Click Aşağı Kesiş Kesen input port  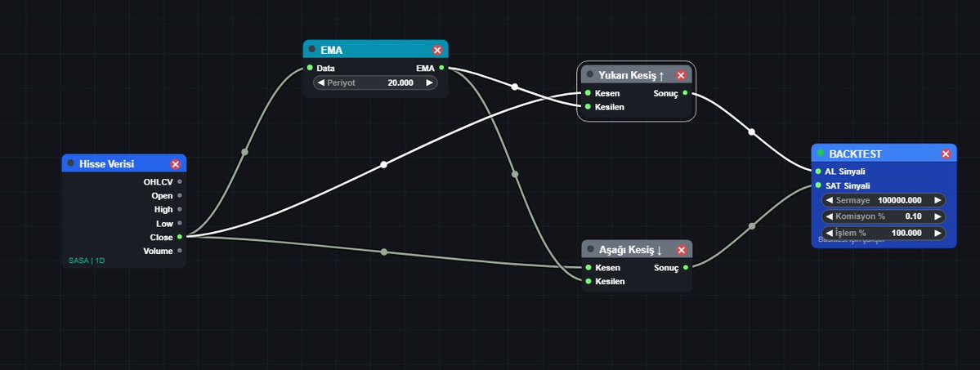point(588,268)
